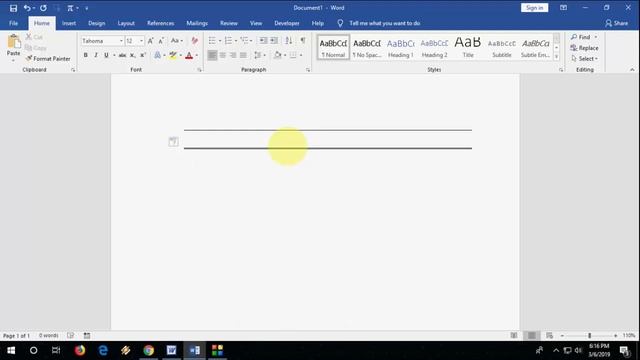The height and width of the screenshot is (360, 640).
Task: Align text left
Action: tap(212, 55)
